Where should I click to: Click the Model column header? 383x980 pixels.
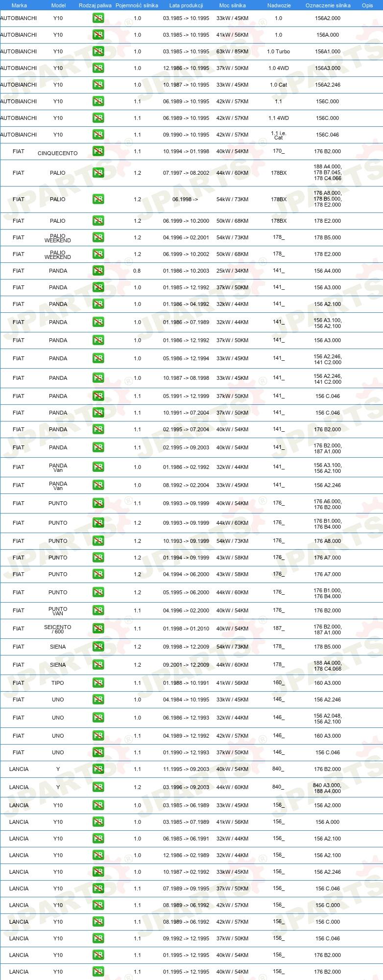point(58,5)
